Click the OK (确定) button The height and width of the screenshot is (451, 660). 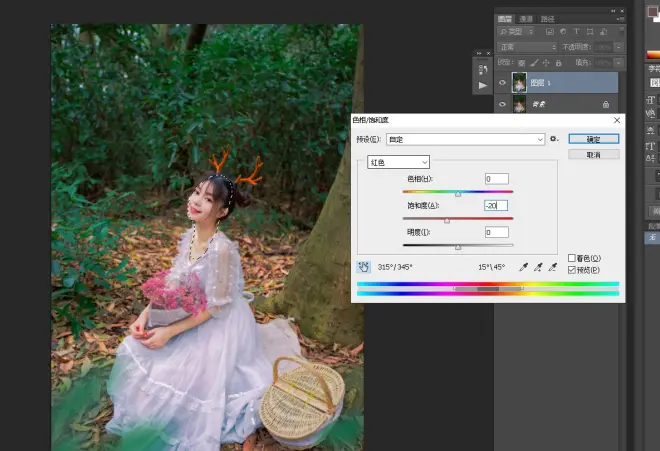tap(593, 139)
